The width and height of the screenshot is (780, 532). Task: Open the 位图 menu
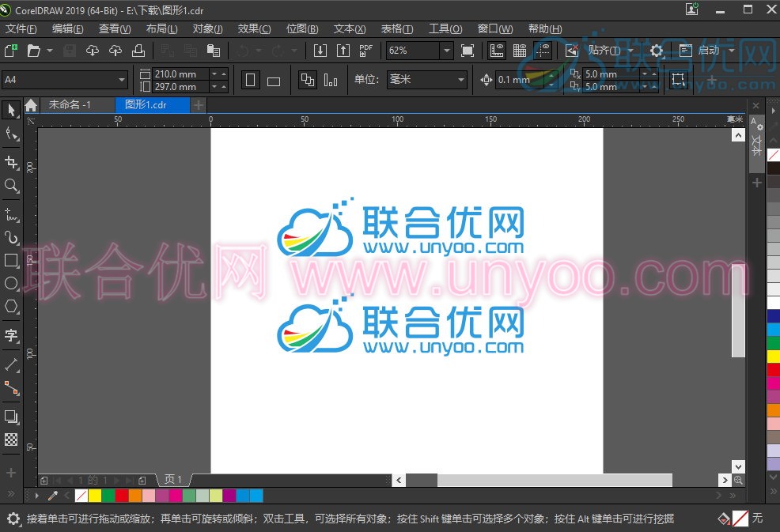coord(302,28)
